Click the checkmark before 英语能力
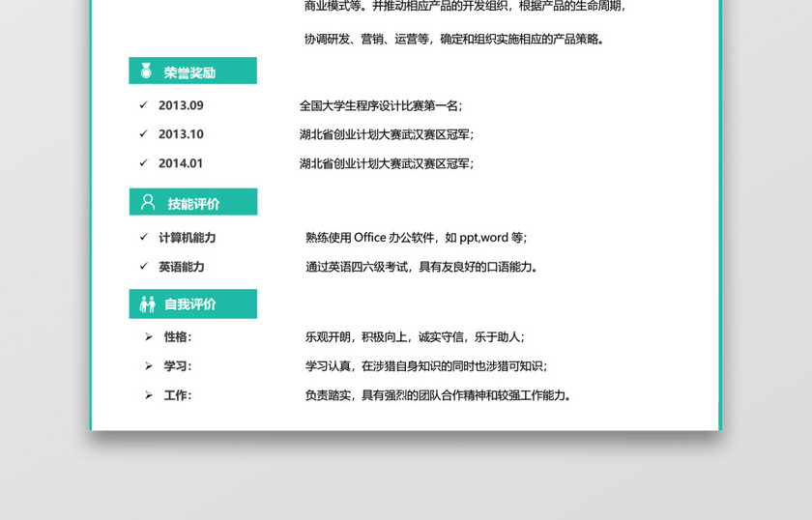 tap(143, 266)
